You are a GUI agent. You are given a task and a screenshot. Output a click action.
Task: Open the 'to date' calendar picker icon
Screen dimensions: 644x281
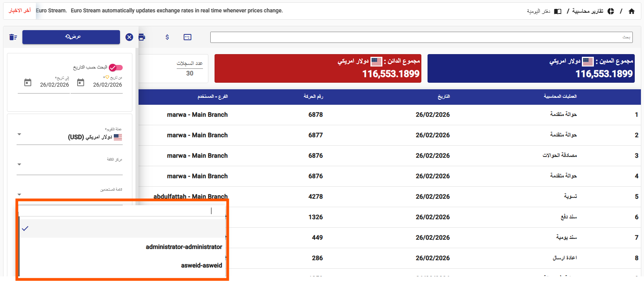(28, 83)
